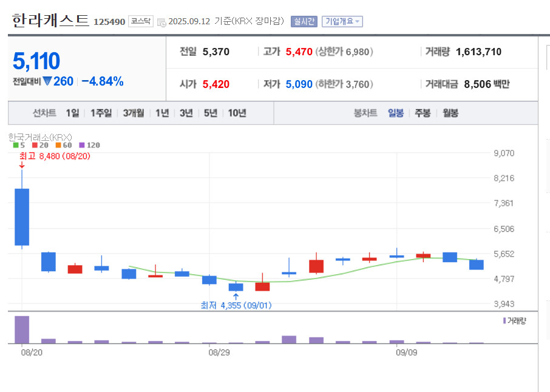Image resolution: width=550 pixels, height=392 pixels.
Task: Click the tallest volume bar at 08/20
Action: [x=22, y=329]
